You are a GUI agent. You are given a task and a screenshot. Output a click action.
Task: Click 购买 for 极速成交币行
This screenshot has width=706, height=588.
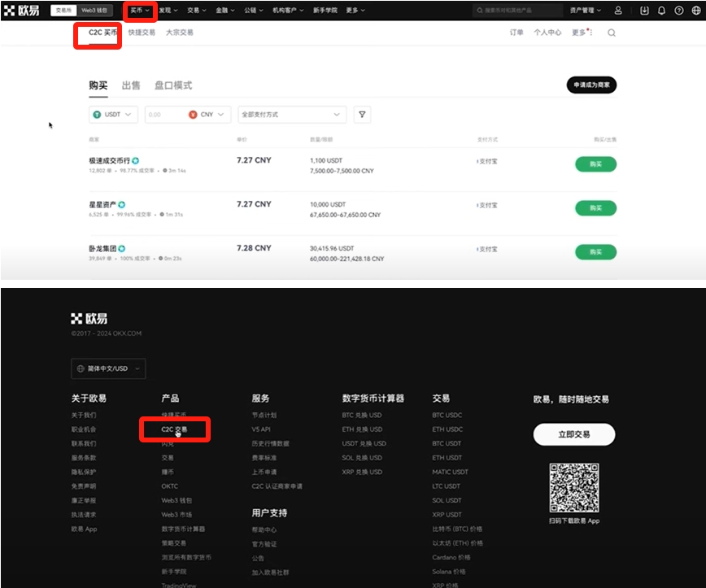coord(595,164)
